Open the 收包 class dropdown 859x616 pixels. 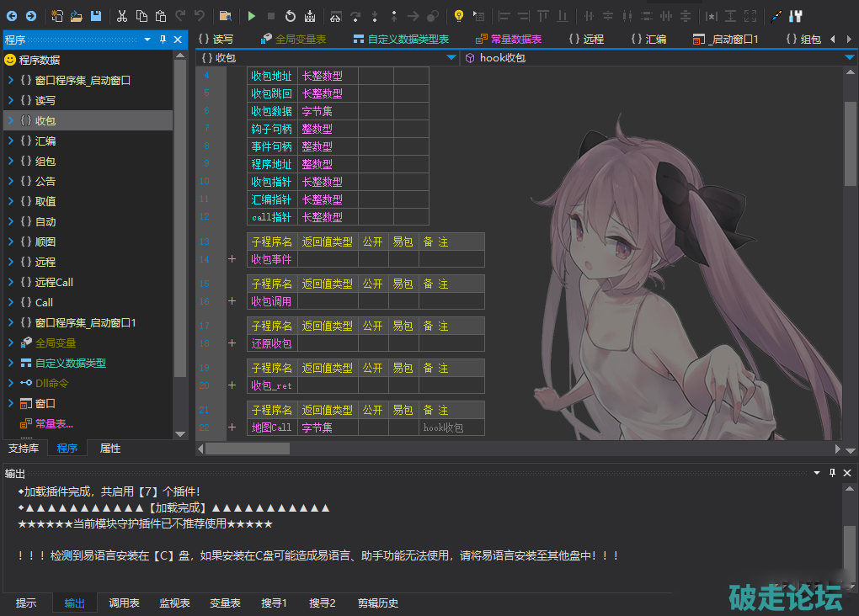(451, 58)
